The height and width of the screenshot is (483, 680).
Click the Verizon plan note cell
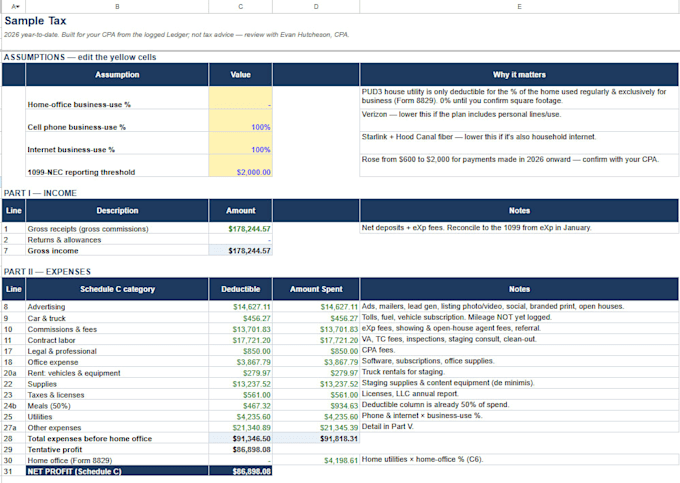coord(519,121)
